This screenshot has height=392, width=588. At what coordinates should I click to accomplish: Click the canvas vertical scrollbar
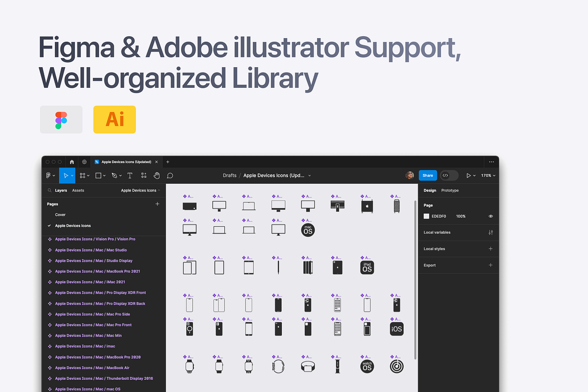coord(416,279)
